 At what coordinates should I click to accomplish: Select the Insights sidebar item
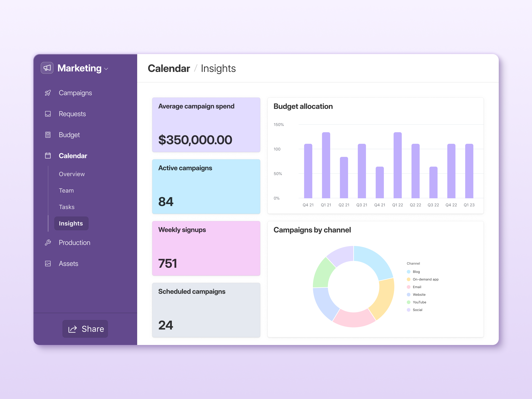[71, 223]
